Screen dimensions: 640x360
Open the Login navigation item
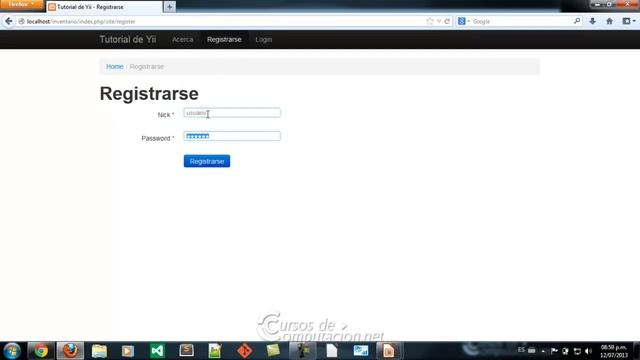pyautogui.click(x=264, y=40)
